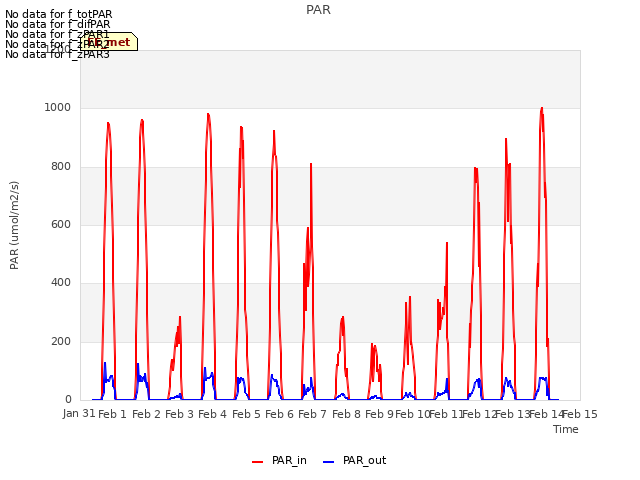The height and width of the screenshot is (480, 640).
Task: Click the EE_met annotation box
Action: (109, 42)
